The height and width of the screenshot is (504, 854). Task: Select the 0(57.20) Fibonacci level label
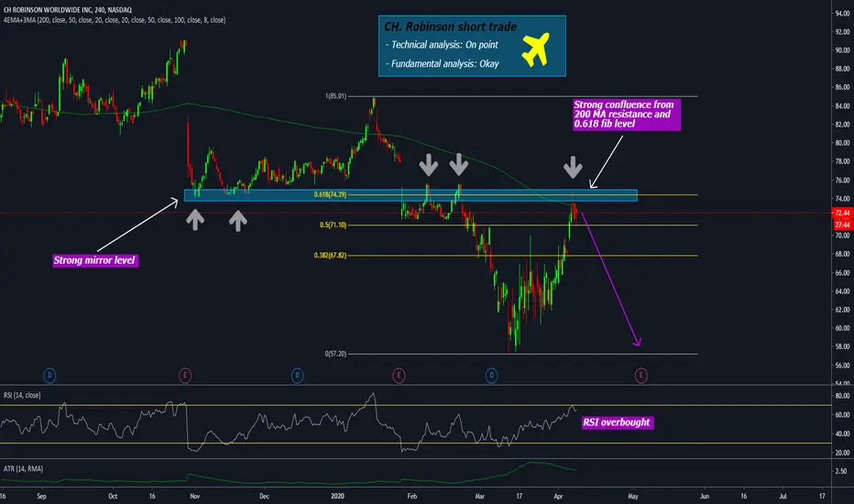335,354
